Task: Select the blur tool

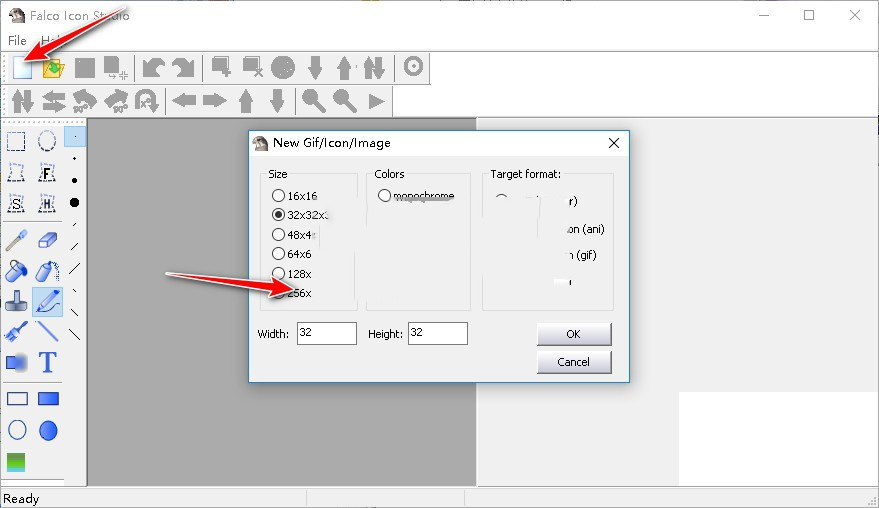Action: click(16, 362)
